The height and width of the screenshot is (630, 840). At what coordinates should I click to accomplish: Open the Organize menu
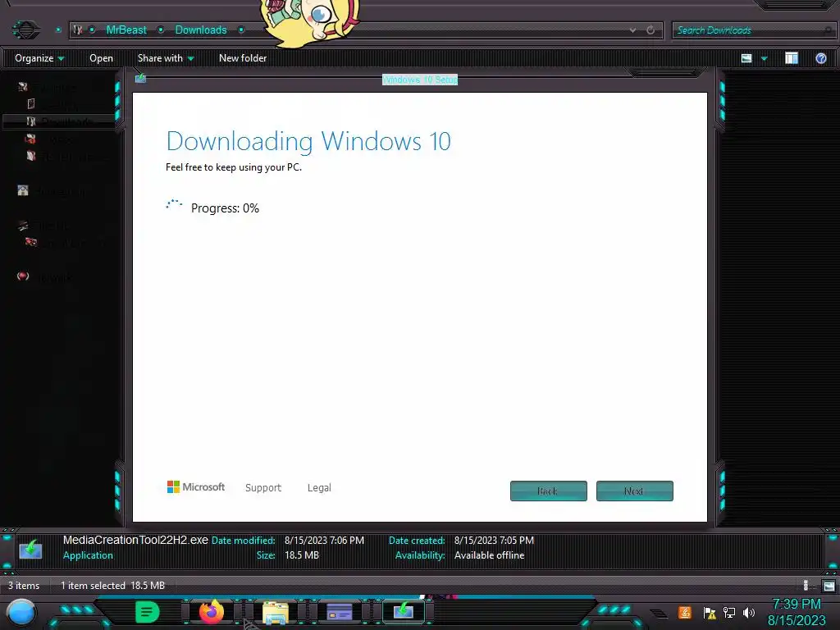(x=39, y=58)
